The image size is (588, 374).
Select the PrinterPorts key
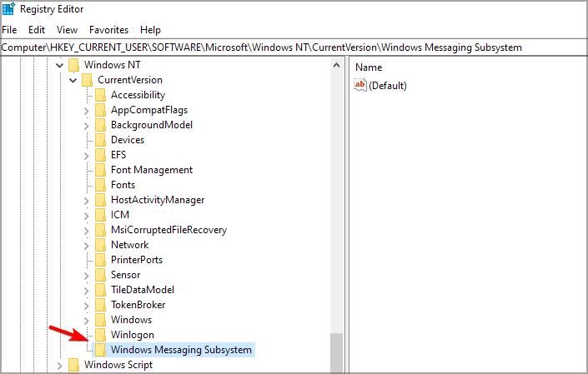pyautogui.click(x=137, y=260)
